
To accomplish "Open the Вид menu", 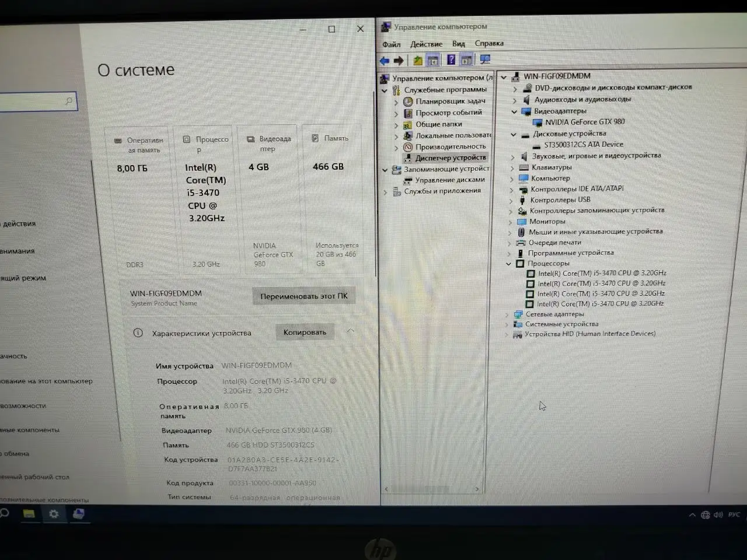I will point(459,44).
